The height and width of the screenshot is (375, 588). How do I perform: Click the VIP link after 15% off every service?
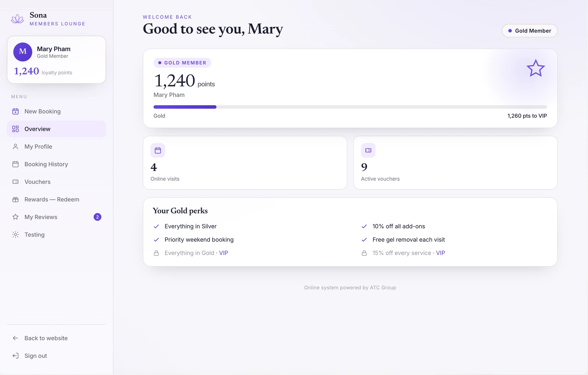[x=440, y=253]
